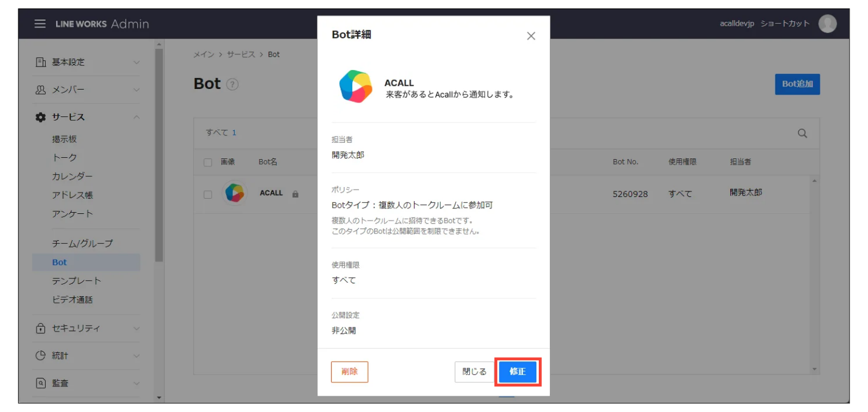The image size is (868, 412).
Task: Check the ACALL row checkbox
Action: pyautogui.click(x=208, y=194)
